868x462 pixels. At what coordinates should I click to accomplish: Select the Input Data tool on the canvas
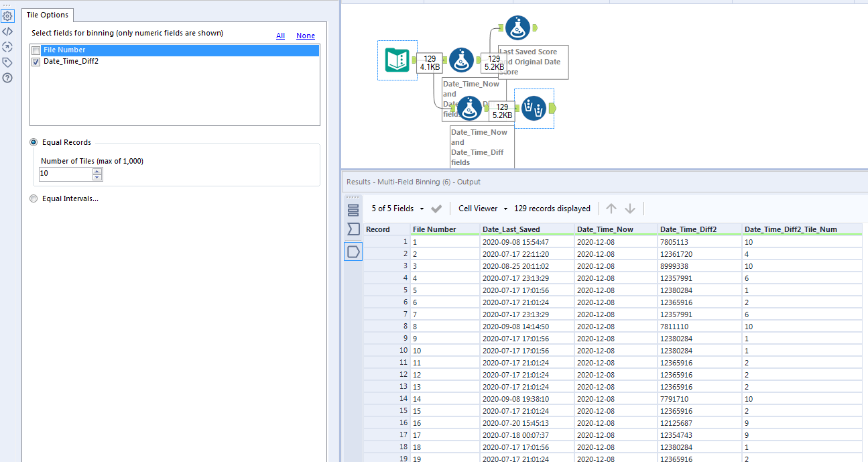[397, 60]
